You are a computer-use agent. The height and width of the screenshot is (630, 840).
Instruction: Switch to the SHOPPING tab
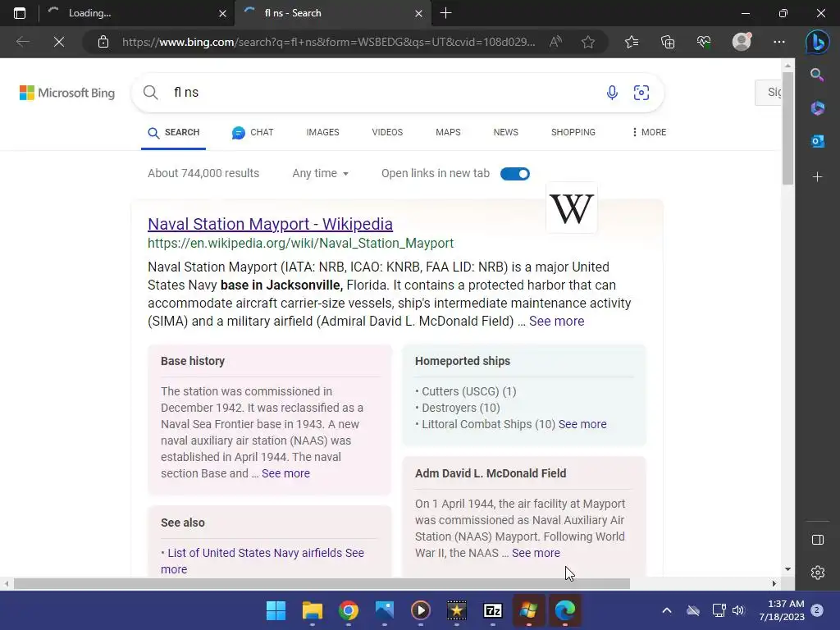pos(573,132)
